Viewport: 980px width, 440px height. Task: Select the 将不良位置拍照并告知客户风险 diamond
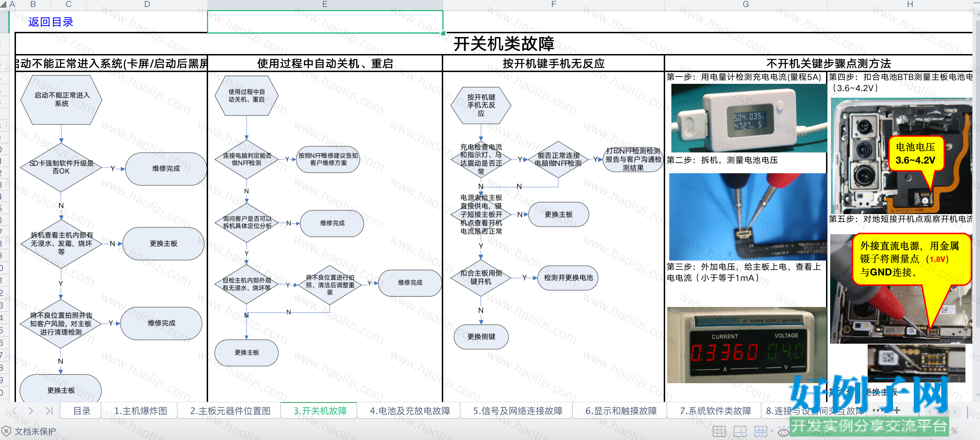tap(61, 323)
